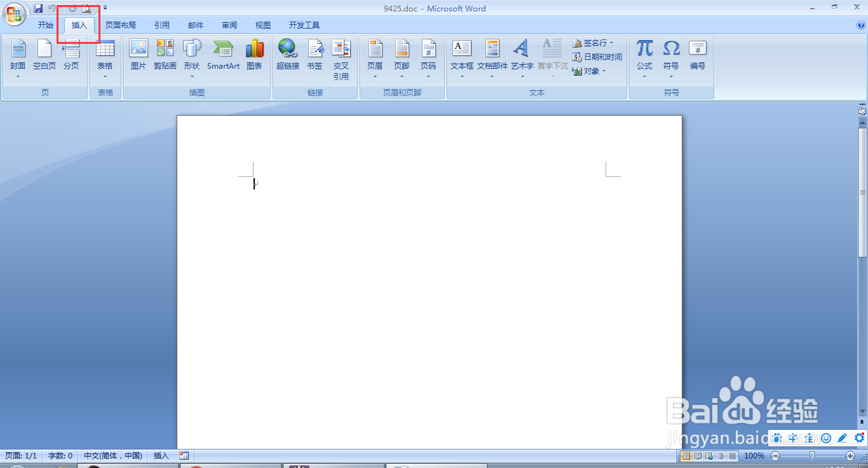This screenshot has width=868, height=468.
Task: Toggle 插入 insert mode in status bar
Action: (161, 456)
